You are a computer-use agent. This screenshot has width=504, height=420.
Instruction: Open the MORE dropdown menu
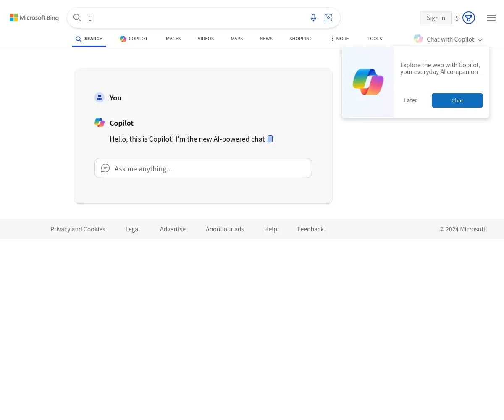(340, 39)
